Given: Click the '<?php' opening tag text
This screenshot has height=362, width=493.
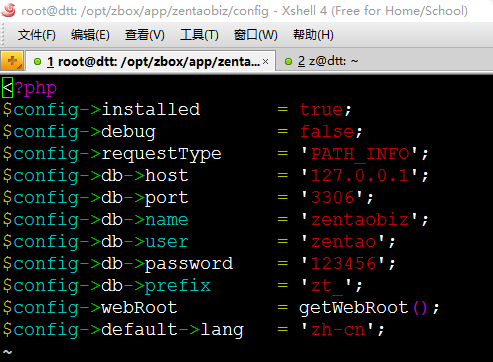Looking at the screenshot, I should [x=30, y=88].
